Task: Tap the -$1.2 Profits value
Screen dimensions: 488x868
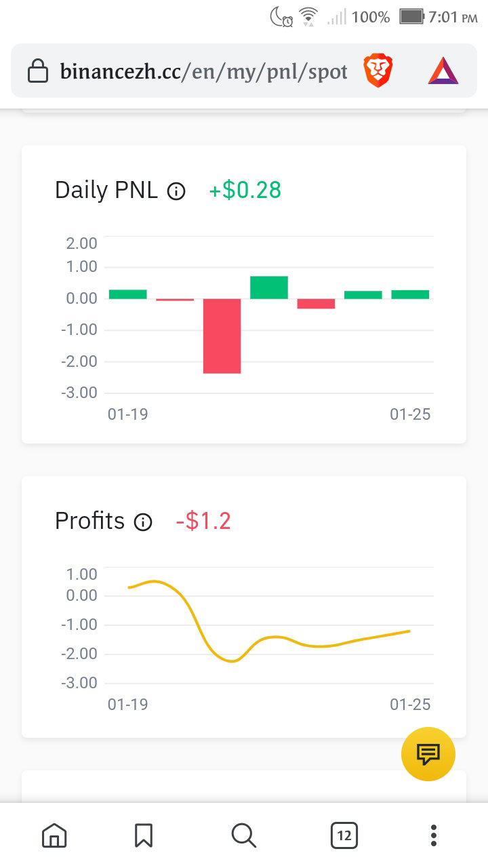Action: coord(203,521)
